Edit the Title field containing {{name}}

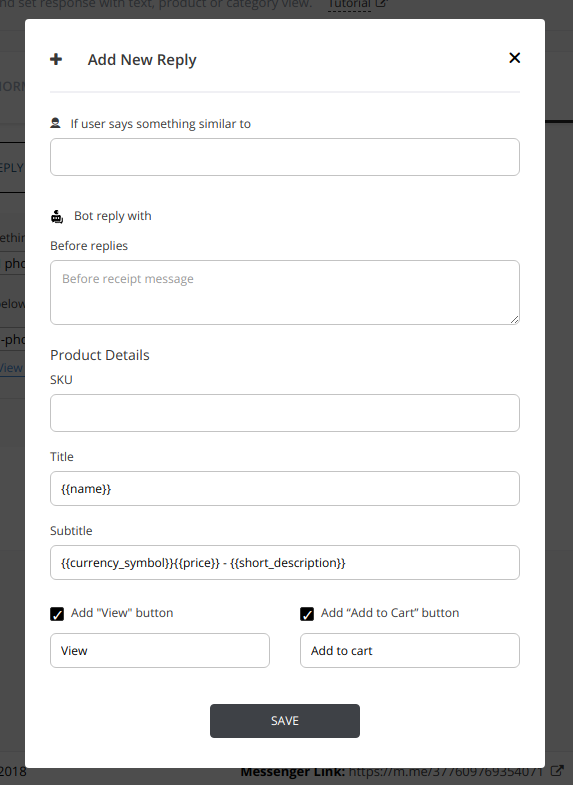[x=285, y=489]
